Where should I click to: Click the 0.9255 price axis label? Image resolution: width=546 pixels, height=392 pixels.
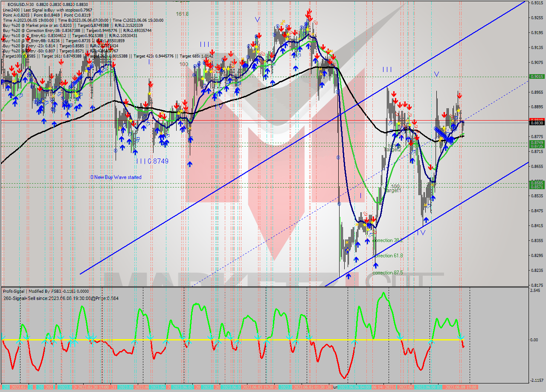(x=537, y=18)
